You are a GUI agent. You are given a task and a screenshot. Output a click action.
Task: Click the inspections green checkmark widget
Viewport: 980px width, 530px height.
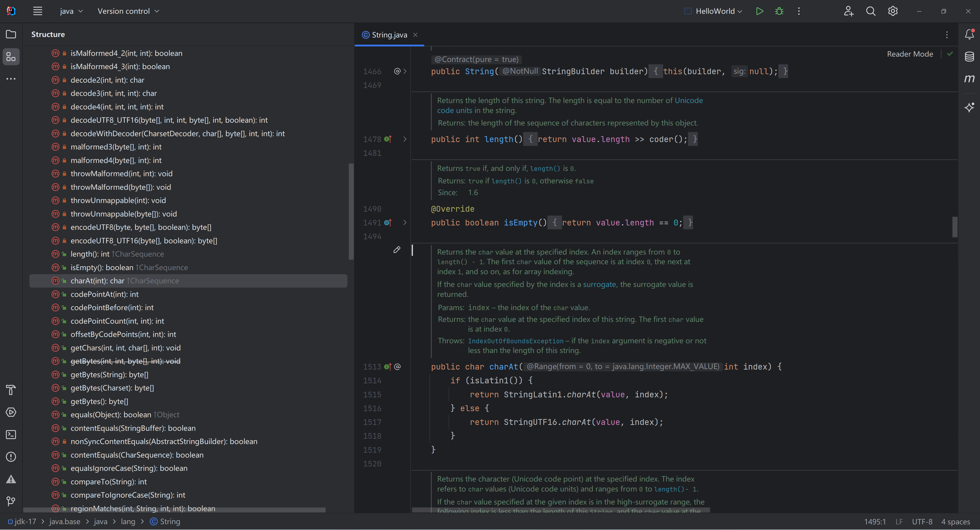coord(950,54)
